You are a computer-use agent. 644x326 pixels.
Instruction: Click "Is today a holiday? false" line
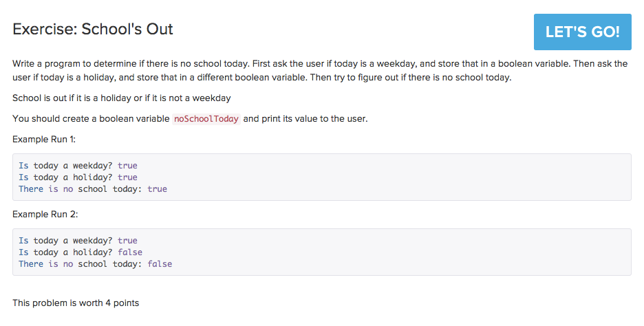click(x=80, y=252)
